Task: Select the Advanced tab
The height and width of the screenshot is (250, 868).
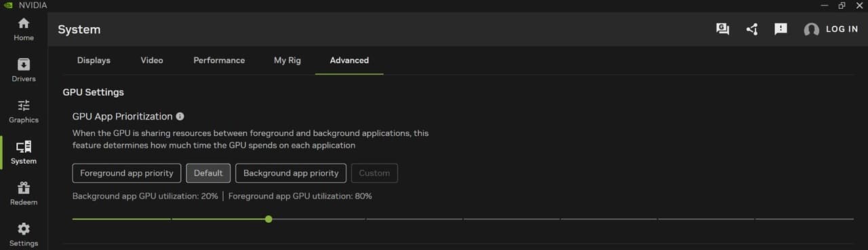Action: [349, 60]
